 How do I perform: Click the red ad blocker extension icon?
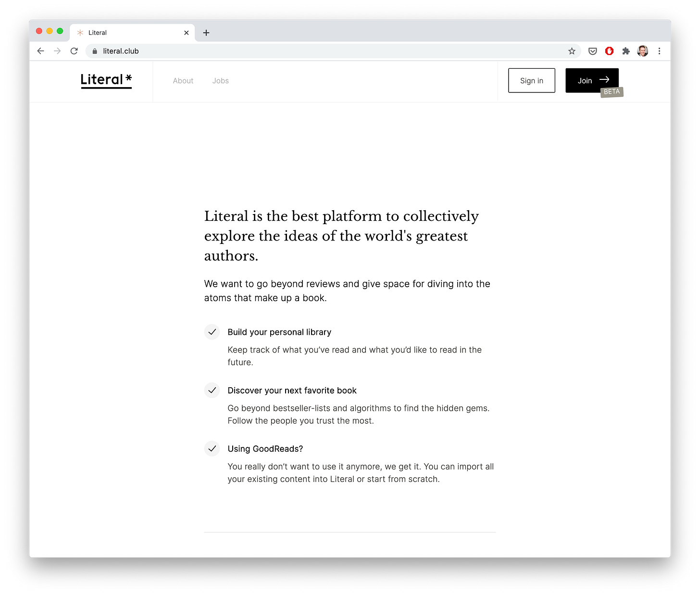tap(609, 51)
